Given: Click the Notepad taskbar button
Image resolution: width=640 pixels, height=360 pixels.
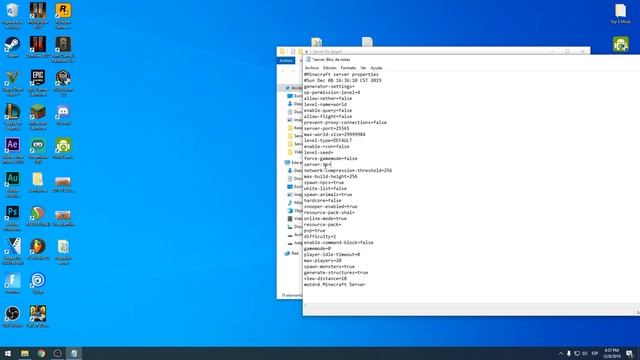Looking at the screenshot, I should click(74, 353).
